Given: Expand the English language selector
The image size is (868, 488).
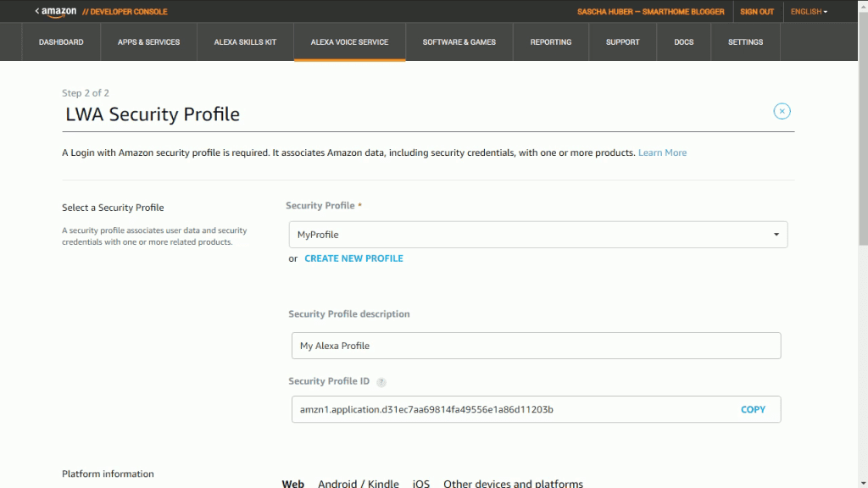Looking at the screenshot, I should [809, 12].
